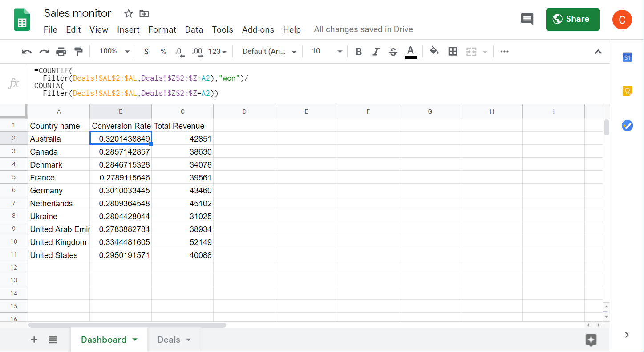Image resolution: width=644 pixels, height=352 pixels.
Task: Open Google Keep side panel
Action: (627, 91)
